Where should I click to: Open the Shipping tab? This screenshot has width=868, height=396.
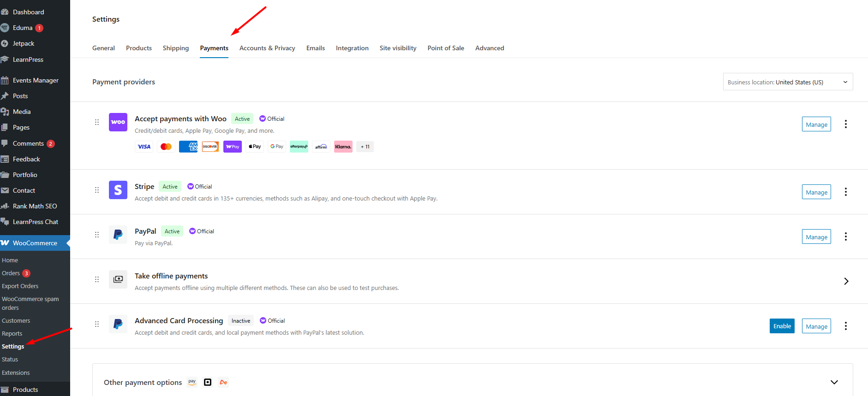click(176, 48)
